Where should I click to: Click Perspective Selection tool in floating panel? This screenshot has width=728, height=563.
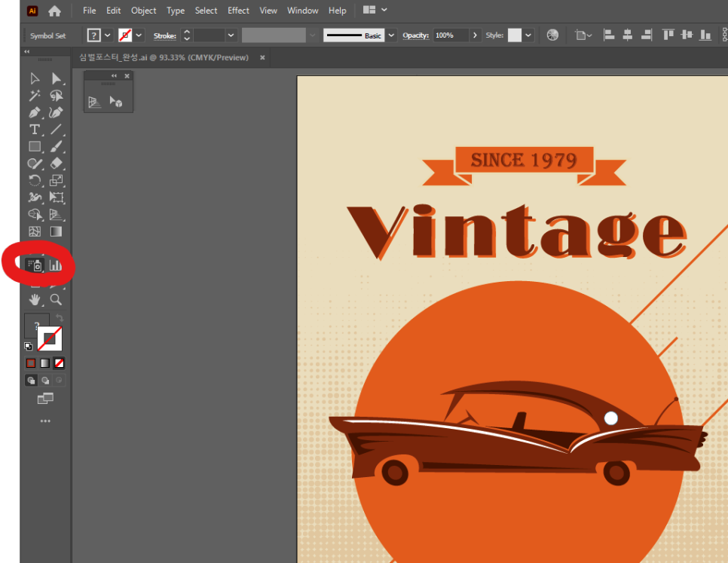click(x=115, y=102)
